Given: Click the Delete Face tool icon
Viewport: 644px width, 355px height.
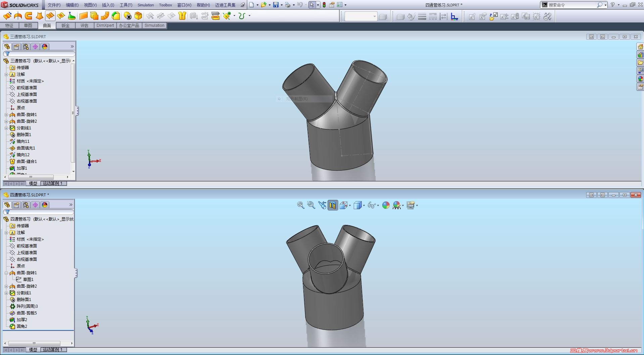Looking at the screenshot, I should (x=128, y=16).
